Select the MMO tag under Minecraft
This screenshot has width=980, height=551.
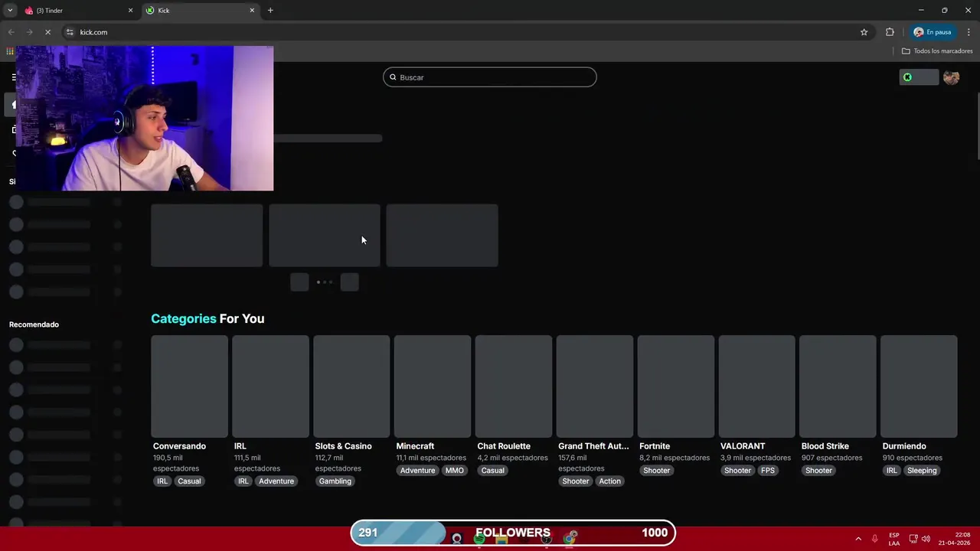pos(455,471)
